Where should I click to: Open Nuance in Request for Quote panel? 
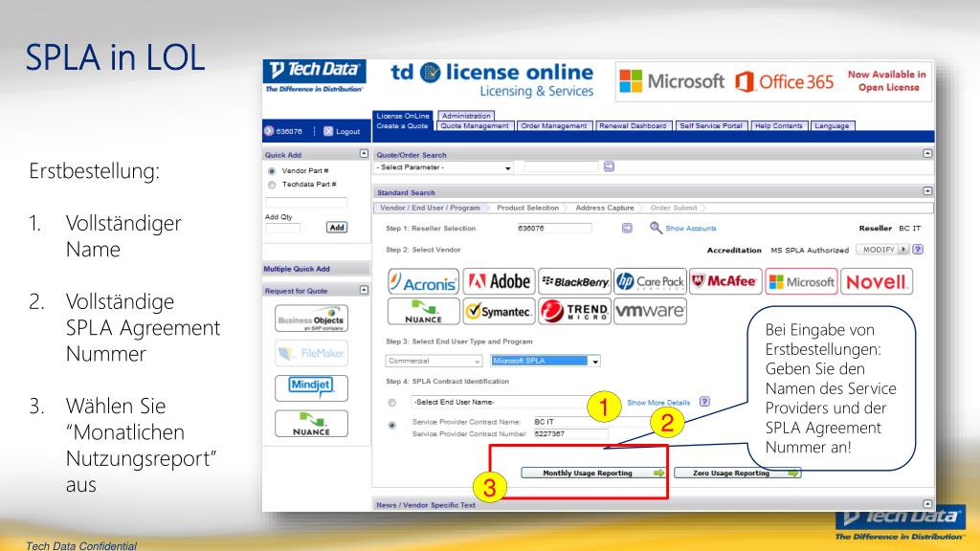click(x=311, y=423)
